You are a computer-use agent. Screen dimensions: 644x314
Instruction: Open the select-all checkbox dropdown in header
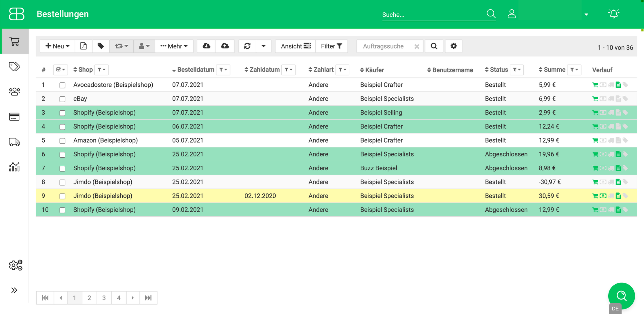tap(61, 70)
